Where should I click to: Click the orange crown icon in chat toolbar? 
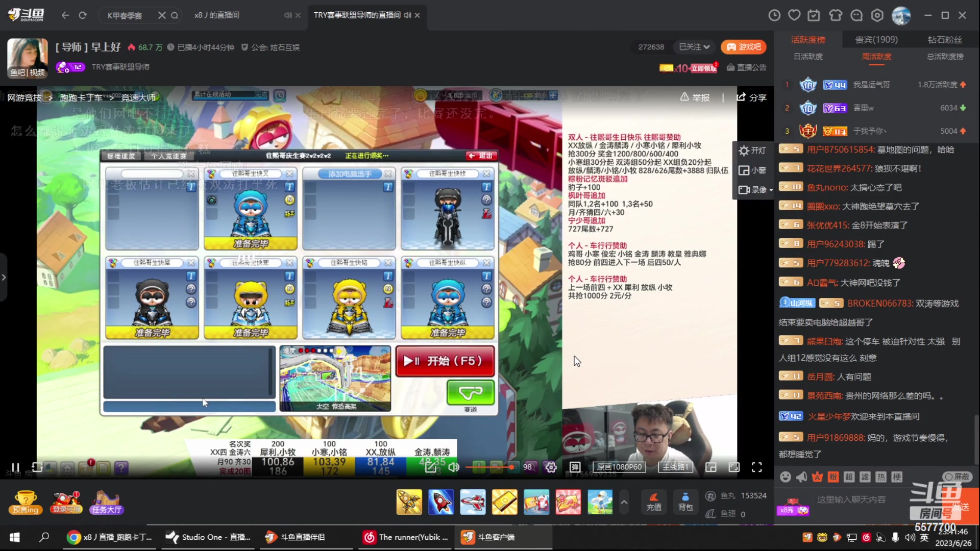point(817,477)
